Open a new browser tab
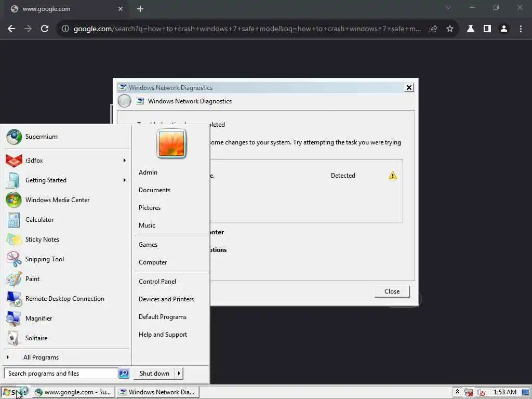 coord(140,9)
